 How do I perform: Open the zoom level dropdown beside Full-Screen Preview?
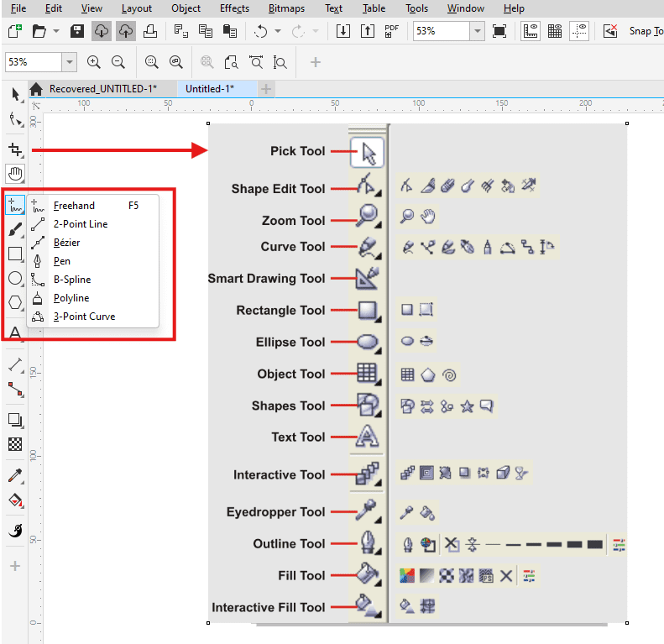(477, 31)
